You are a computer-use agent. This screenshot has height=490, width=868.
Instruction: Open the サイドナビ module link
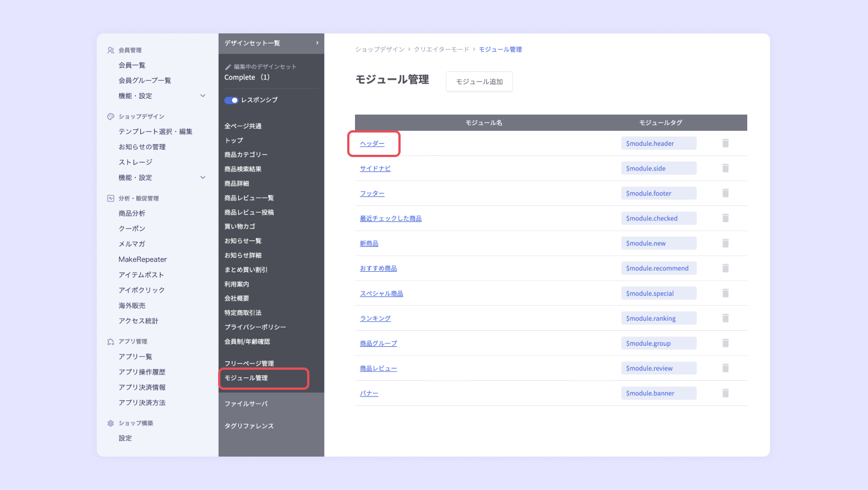[x=376, y=168]
